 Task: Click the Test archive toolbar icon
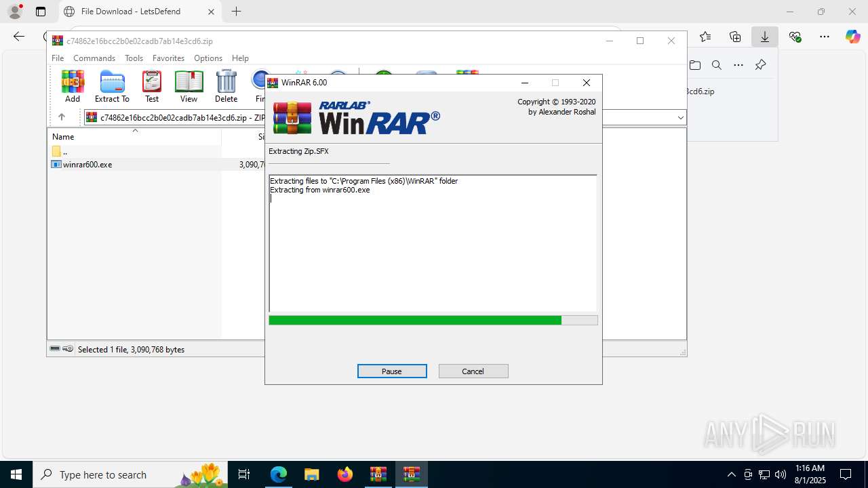152,86
